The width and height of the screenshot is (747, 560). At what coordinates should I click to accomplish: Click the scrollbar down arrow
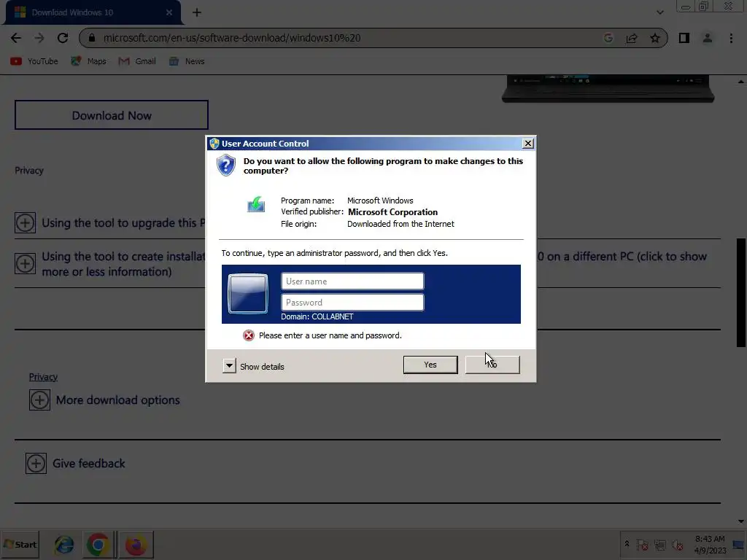click(741, 521)
